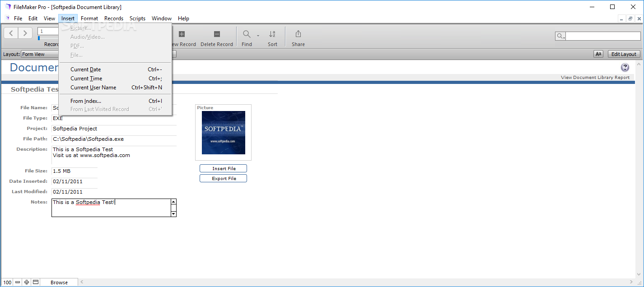644x287 pixels.
Task: Click the record number field
Action: click(x=49, y=31)
